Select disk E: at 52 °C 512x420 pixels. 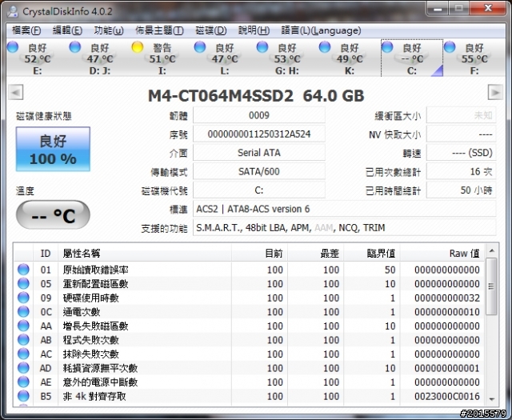[38, 58]
